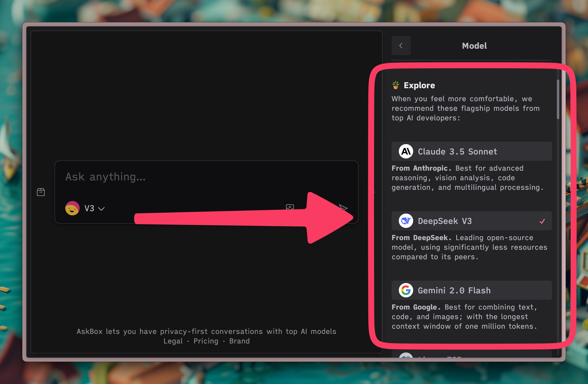
Task: Open the Legal link
Action: click(x=173, y=341)
